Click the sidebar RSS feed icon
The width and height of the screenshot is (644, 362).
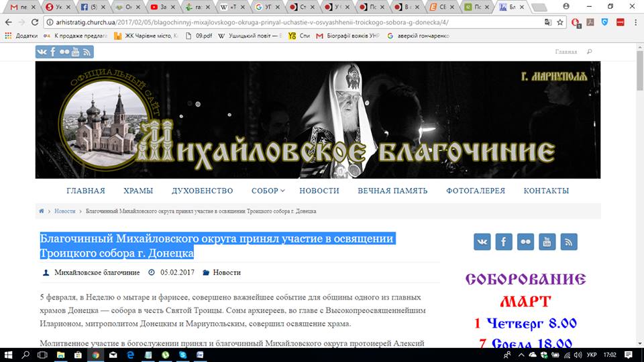(569, 242)
